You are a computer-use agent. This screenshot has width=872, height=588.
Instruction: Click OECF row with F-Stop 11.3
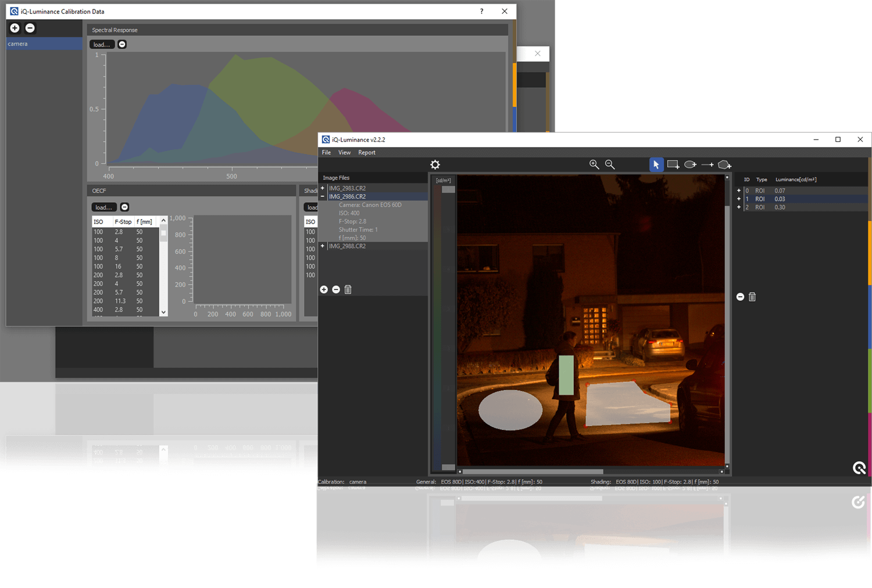pos(126,301)
